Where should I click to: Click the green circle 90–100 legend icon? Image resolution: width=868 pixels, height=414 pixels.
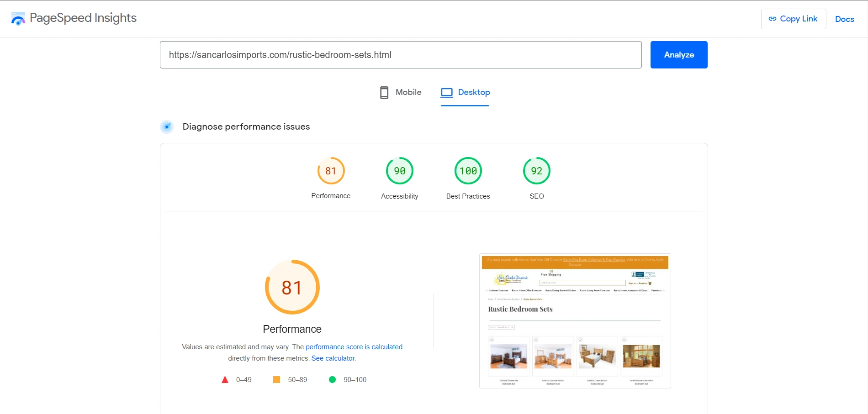coord(333,380)
